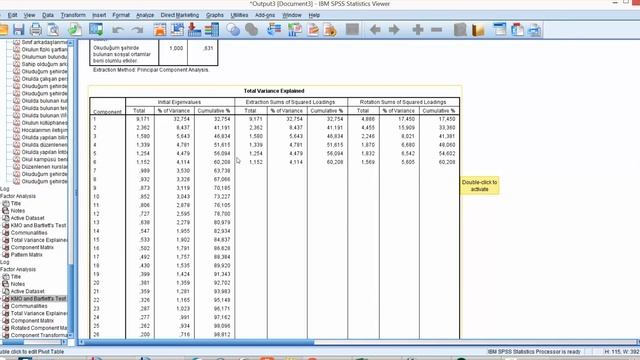
Task: Click the Collapse minus icon in toolbar
Action: [x=436, y=30]
